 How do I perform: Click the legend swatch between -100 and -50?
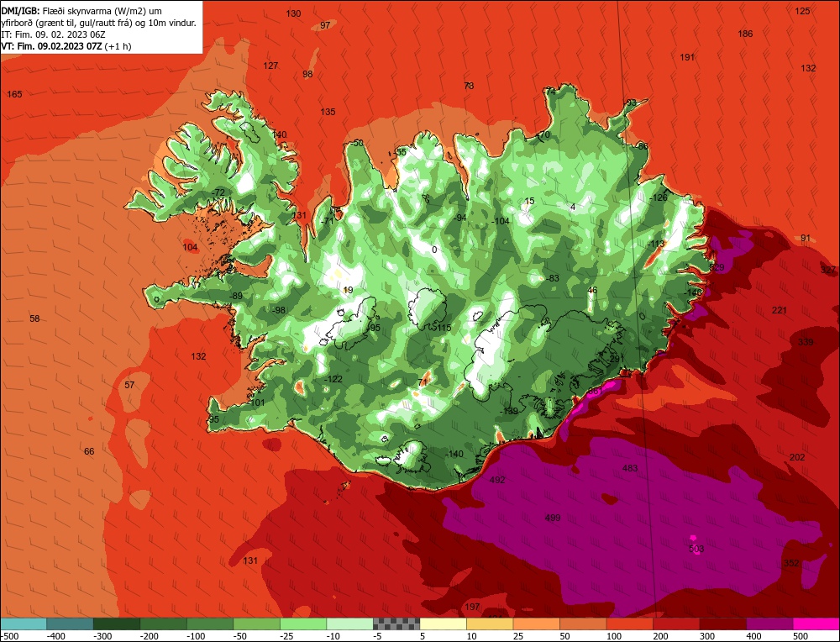point(209,624)
